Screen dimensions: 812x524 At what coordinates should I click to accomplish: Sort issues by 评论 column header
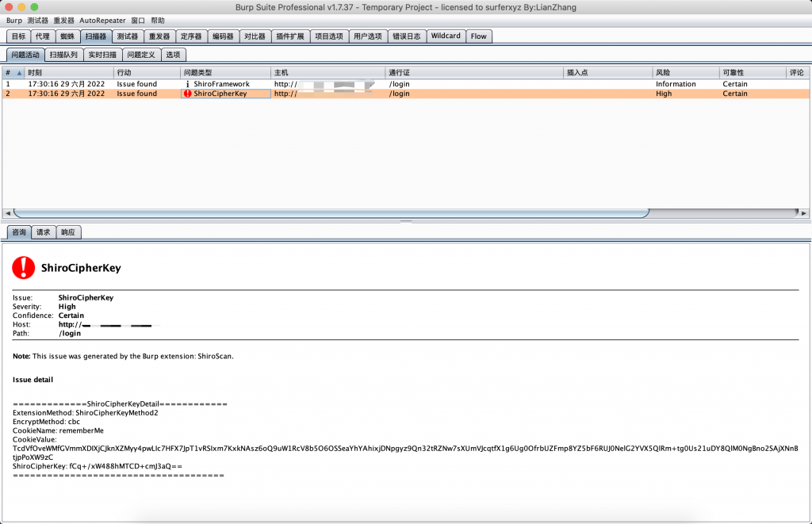tap(798, 73)
